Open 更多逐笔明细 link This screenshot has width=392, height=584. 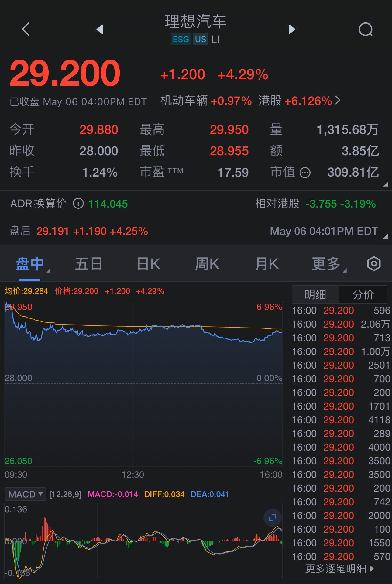339,569
